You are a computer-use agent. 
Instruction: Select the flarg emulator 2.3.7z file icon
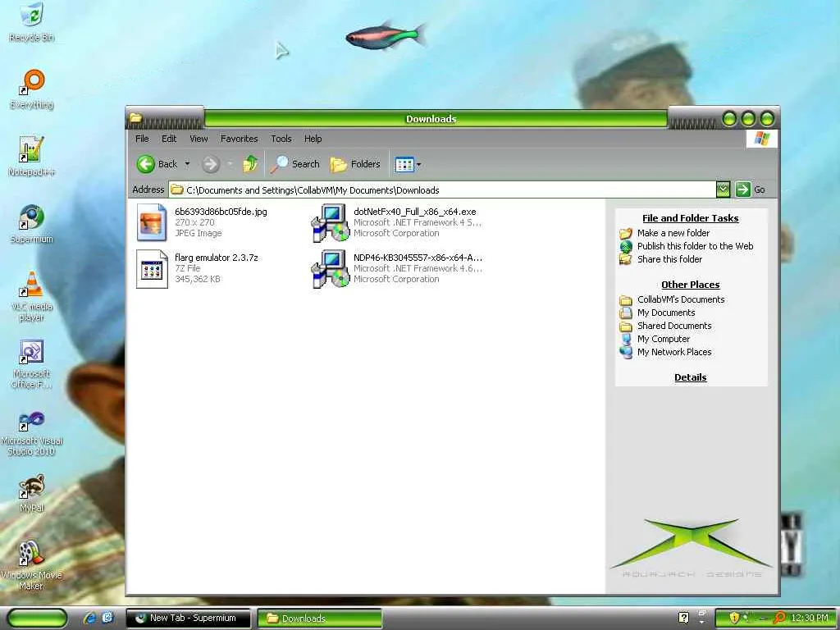tap(152, 269)
